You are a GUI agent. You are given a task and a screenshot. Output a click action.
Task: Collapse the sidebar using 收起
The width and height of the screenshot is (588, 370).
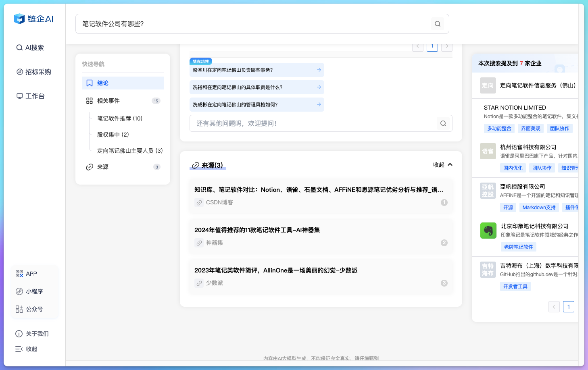[26, 349]
